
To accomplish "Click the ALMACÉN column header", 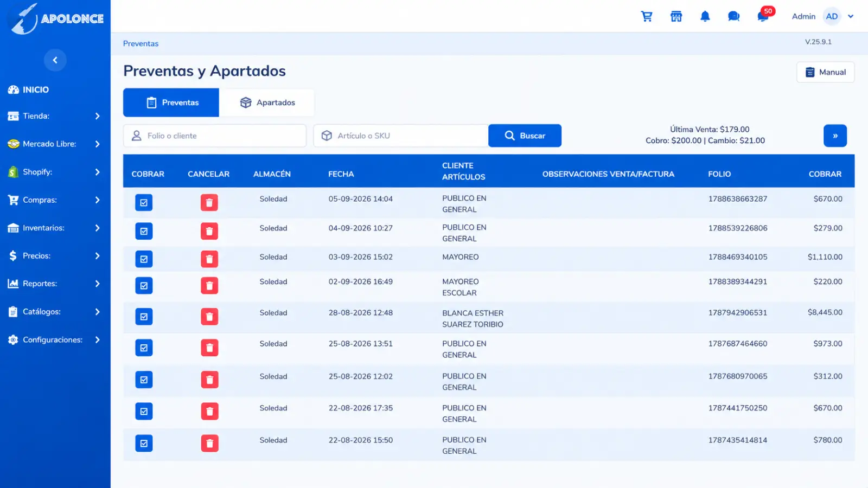I will (272, 174).
